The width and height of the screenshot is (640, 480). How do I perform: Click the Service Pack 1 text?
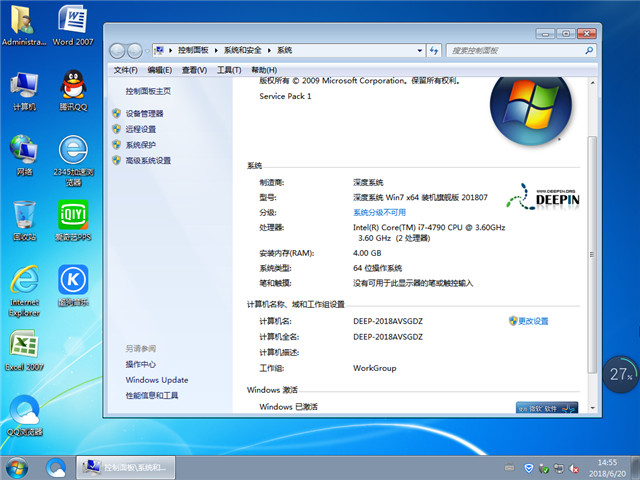click(x=285, y=96)
